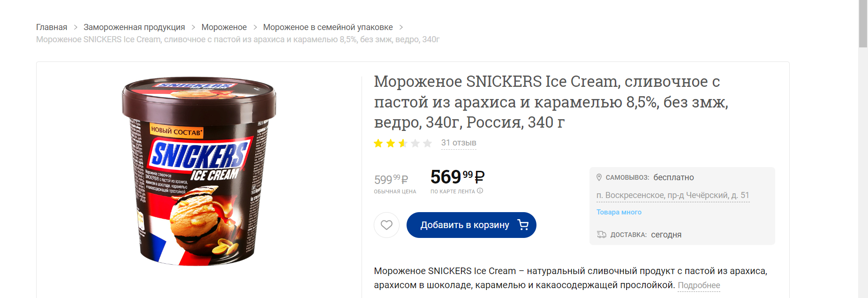
Task: Click the pickup location pin icon
Action: click(599, 177)
